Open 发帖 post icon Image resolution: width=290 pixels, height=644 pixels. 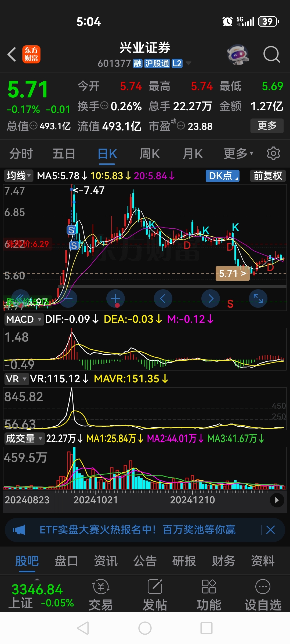tap(155, 595)
